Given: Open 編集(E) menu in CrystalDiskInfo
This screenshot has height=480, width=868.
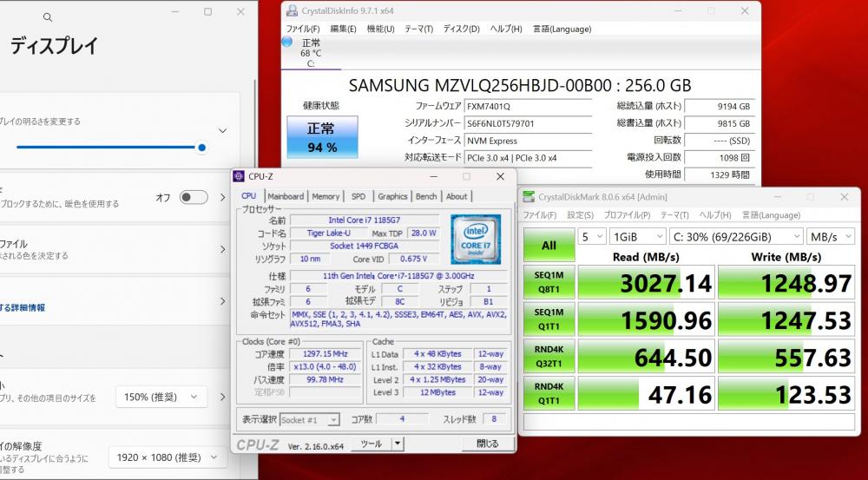Looking at the screenshot, I should (343, 29).
